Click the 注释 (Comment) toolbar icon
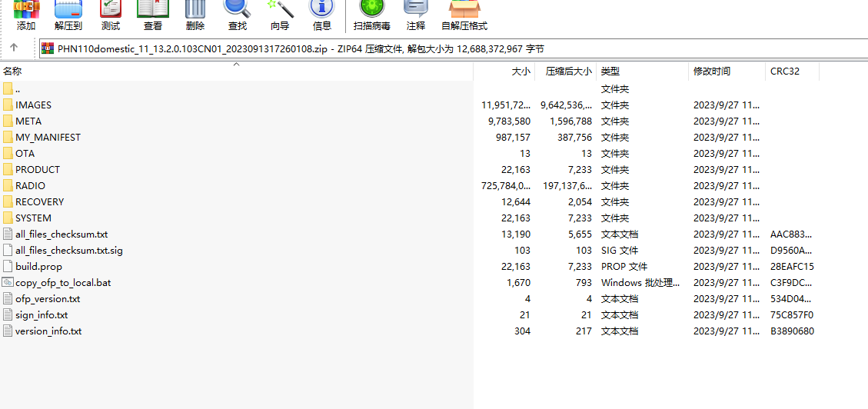868x409 pixels. point(416,15)
